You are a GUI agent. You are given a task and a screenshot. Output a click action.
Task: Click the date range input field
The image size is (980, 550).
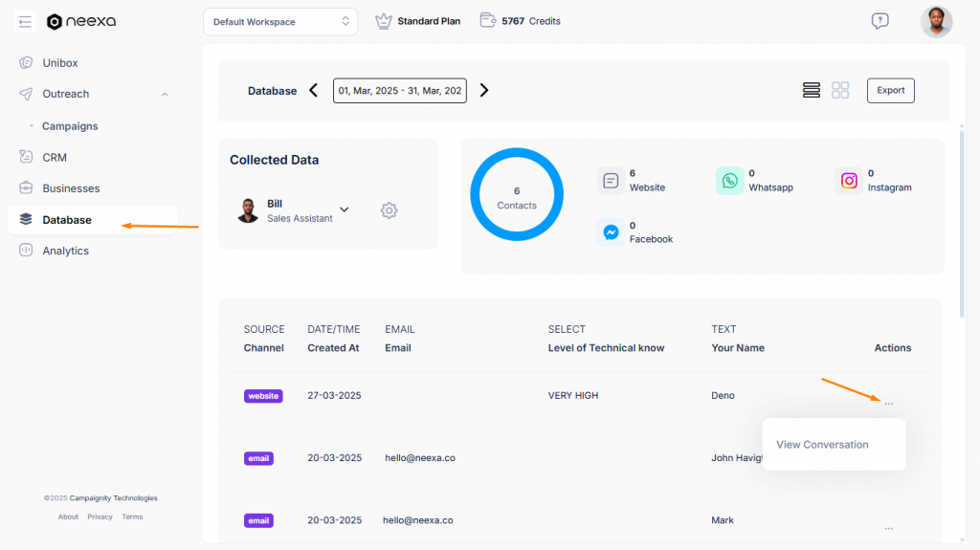(400, 91)
